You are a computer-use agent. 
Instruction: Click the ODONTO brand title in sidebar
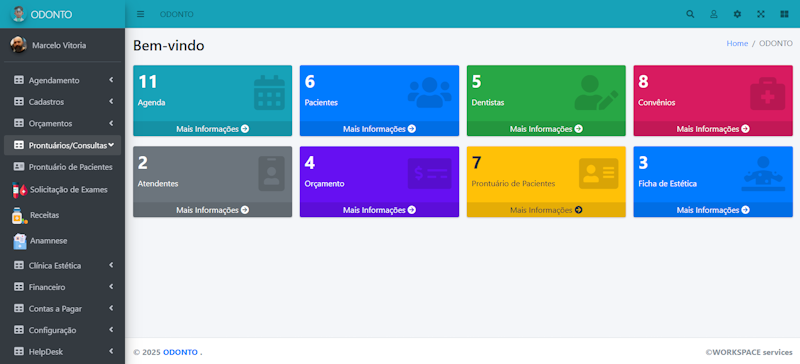pyautogui.click(x=51, y=14)
